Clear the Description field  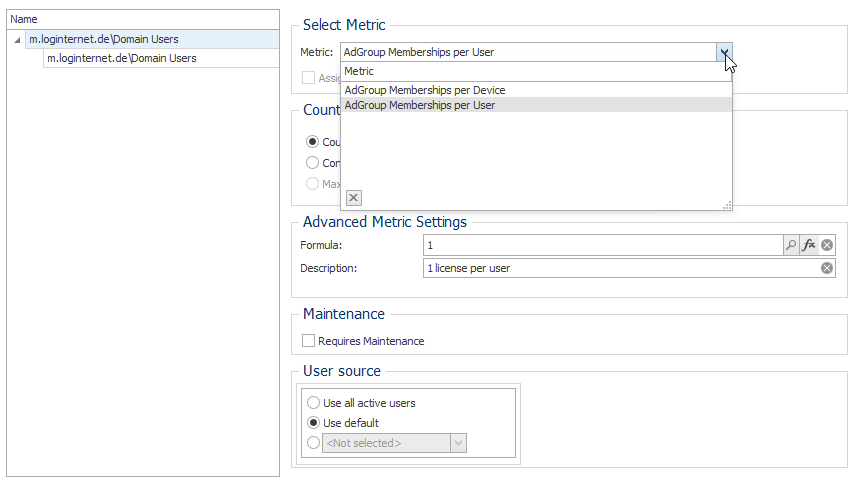point(827,268)
